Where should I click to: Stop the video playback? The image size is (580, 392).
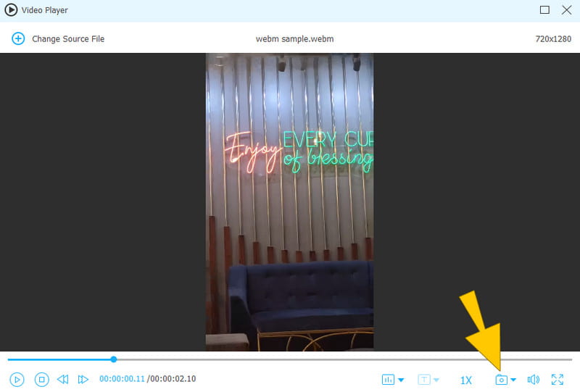tap(42, 379)
